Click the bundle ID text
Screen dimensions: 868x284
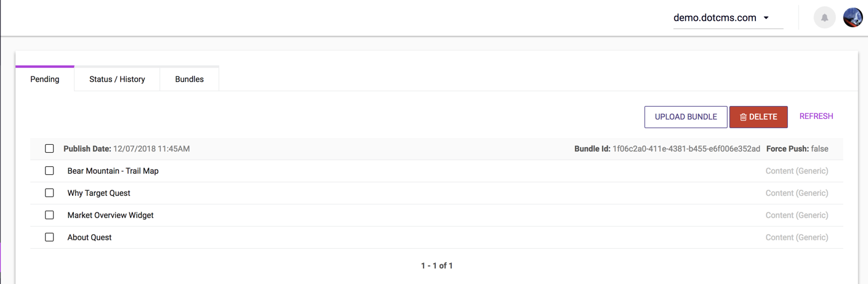(x=686, y=148)
